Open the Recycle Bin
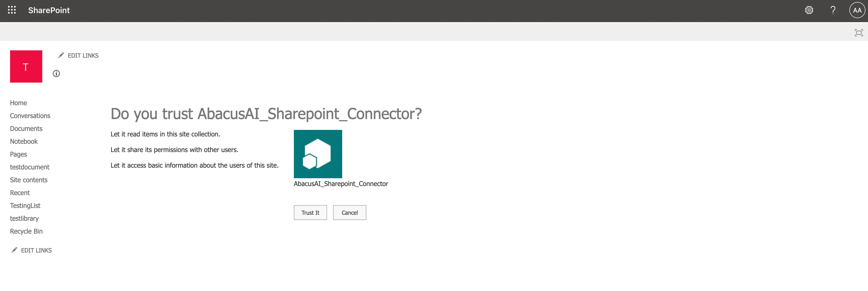The width and height of the screenshot is (868, 291). click(26, 231)
